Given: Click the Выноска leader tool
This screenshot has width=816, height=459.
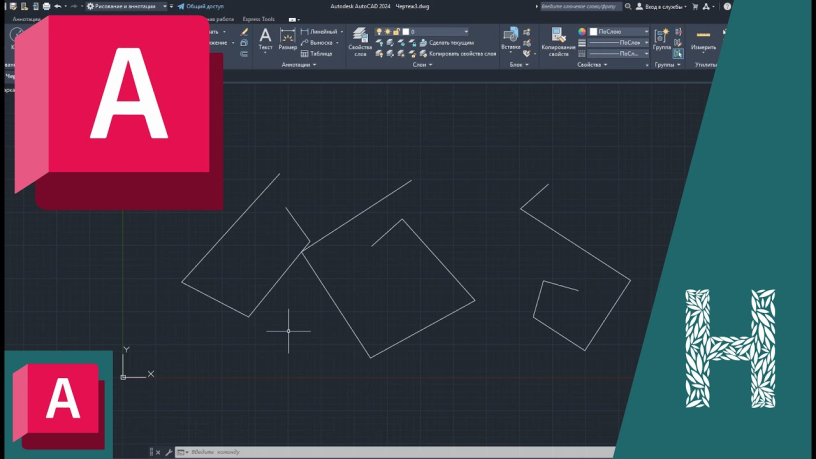Looking at the screenshot, I should coord(320,43).
